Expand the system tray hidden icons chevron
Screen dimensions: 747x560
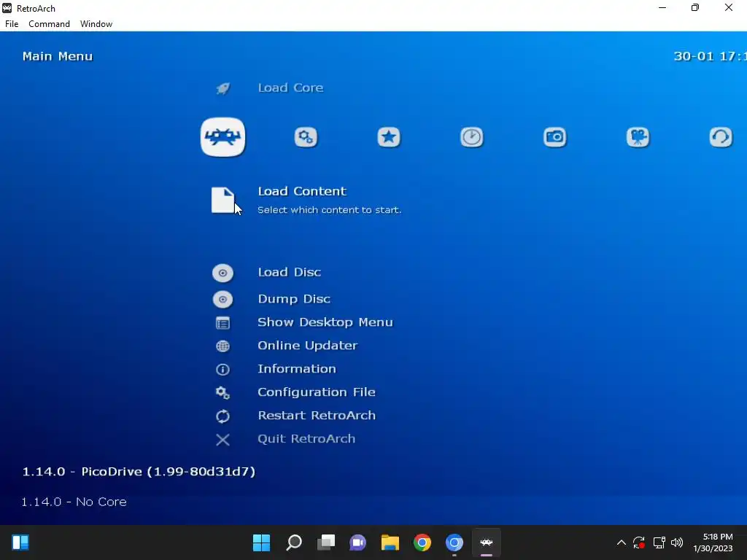(x=622, y=542)
